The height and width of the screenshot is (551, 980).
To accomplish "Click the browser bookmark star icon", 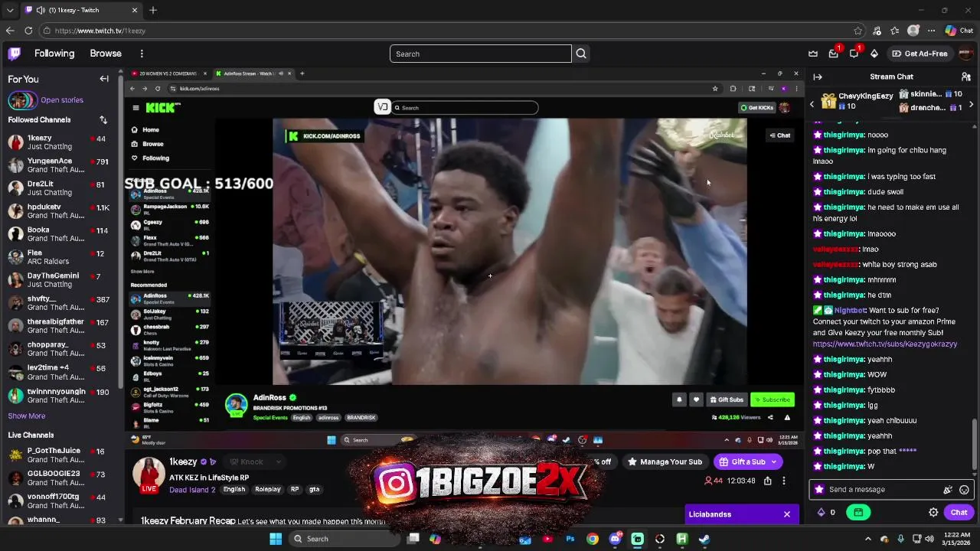I will pos(858,31).
